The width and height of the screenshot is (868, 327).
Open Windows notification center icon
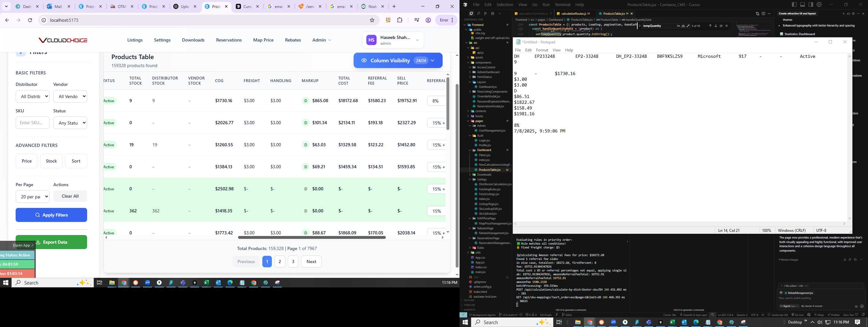point(857,322)
